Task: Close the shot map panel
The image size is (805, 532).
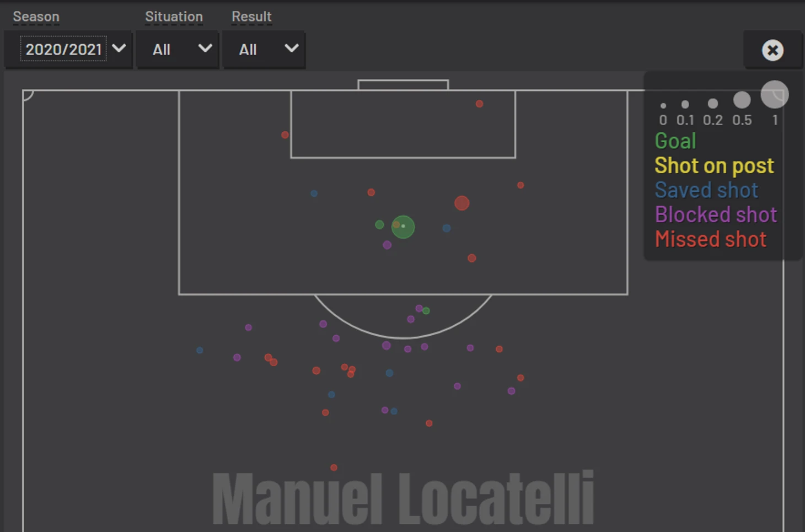Action: [772, 50]
